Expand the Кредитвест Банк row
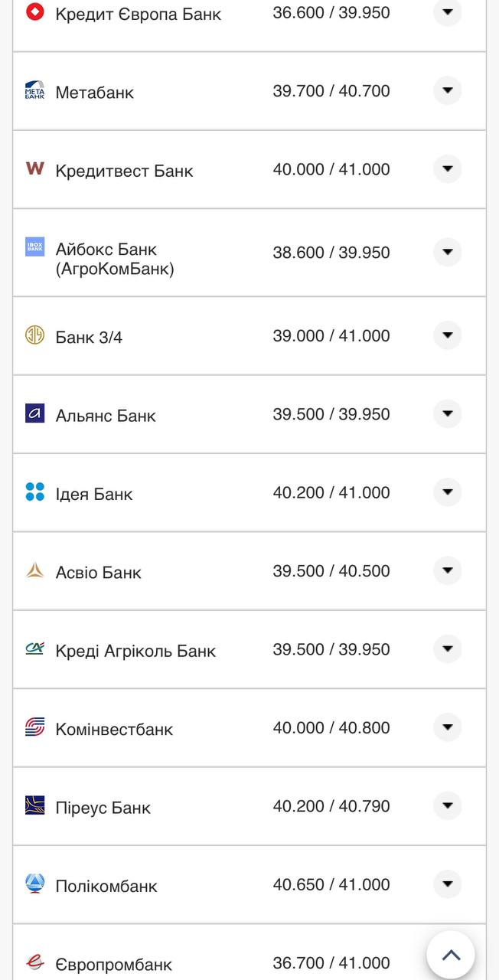 click(448, 169)
